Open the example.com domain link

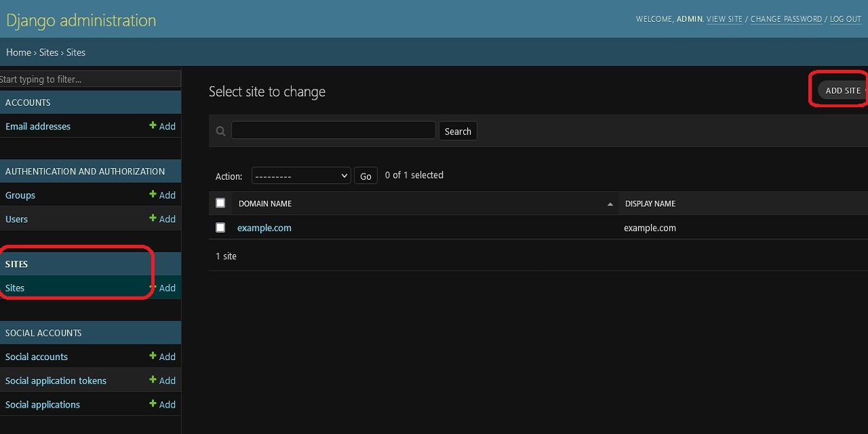(264, 228)
